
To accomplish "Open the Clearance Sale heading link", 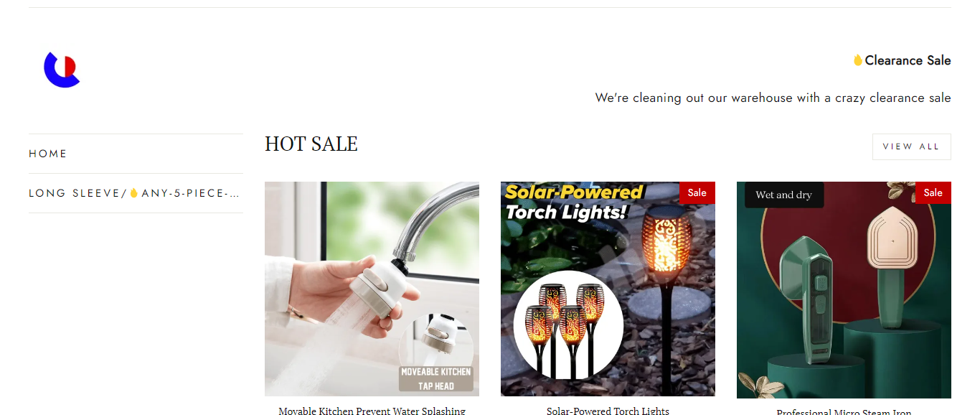I will click(x=902, y=60).
